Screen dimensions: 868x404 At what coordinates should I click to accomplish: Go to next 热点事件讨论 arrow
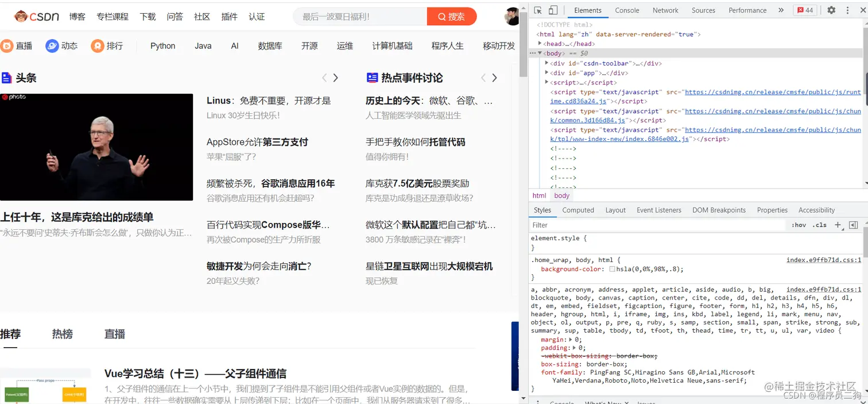(495, 78)
